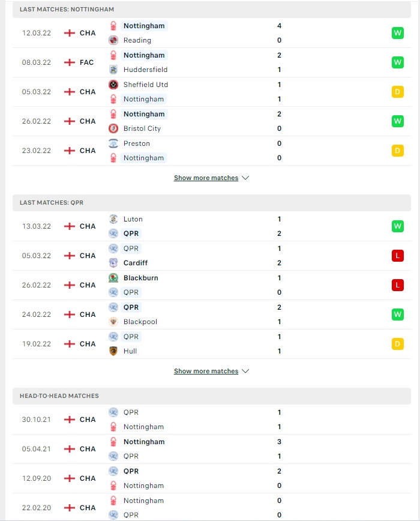Viewport: 420px width, 521px height.
Task: Click the Blackburn club crest icon
Action: (x=113, y=278)
